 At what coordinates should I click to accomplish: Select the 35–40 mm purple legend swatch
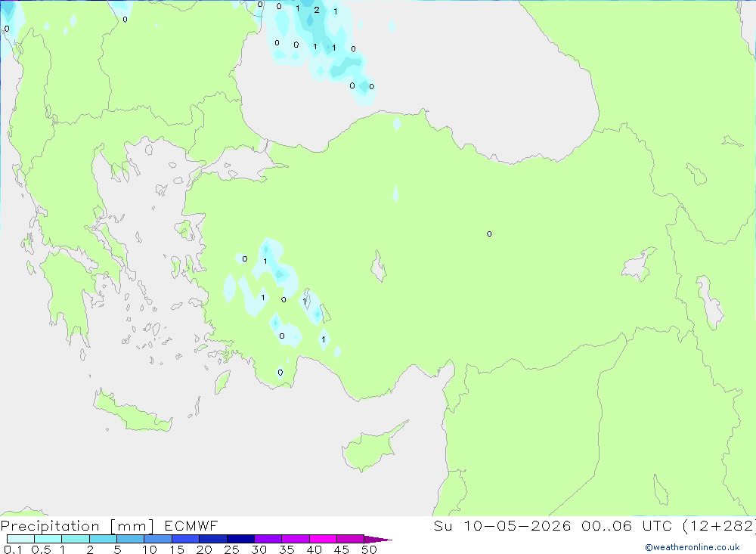296,539
